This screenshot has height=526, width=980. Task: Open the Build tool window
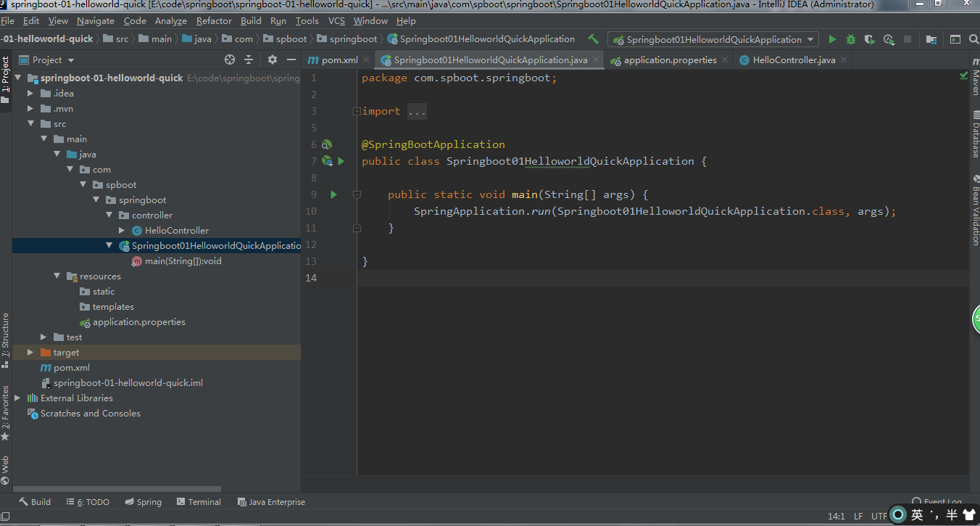pos(35,502)
